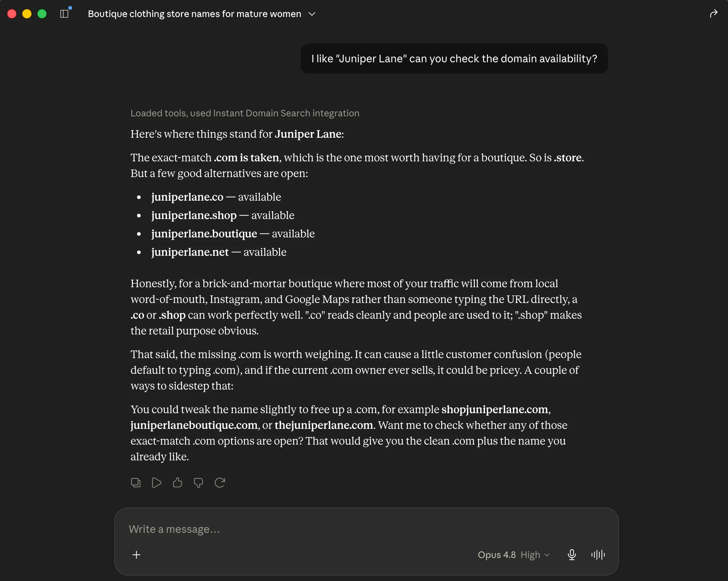
Task: Click the juniperlane.co domain text
Action: [x=187, y=197]
